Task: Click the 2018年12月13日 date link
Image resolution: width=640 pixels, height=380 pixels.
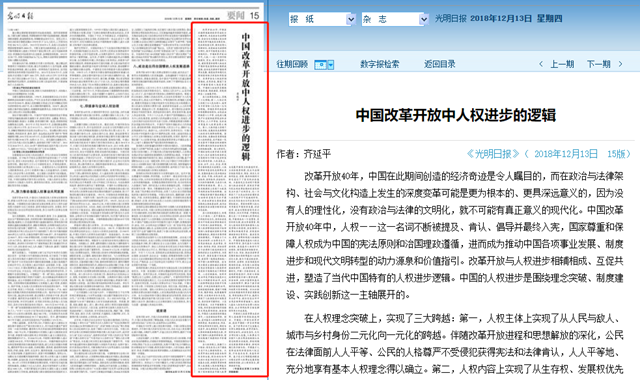Action: coord(566,154)
